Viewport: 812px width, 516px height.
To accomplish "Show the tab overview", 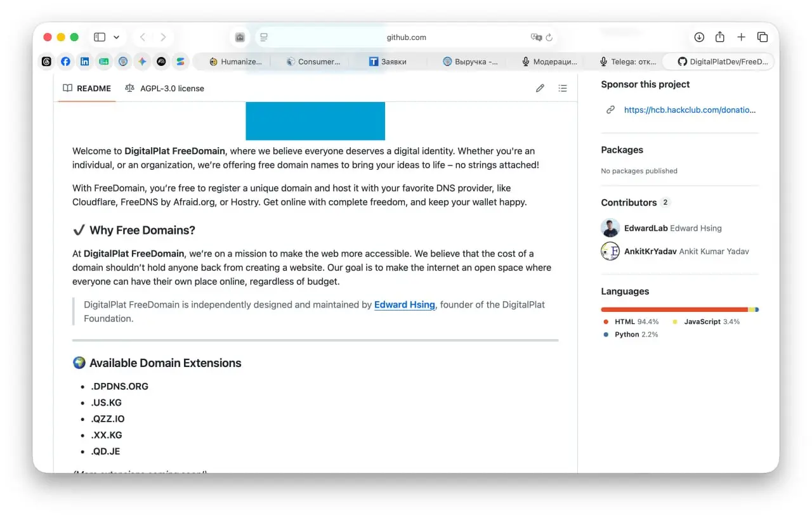I will pos(763,37).
